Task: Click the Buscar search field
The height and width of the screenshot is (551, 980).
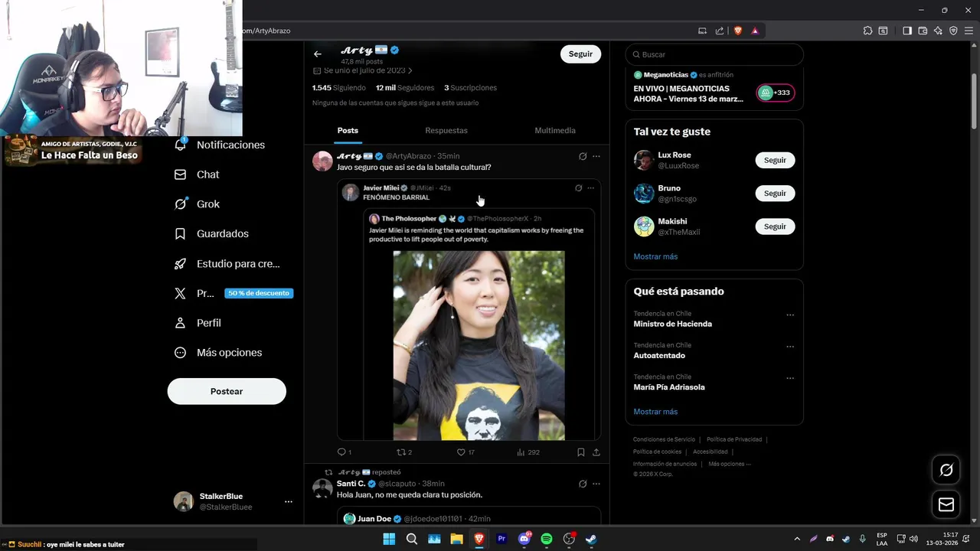Action: [x=714, y=54]
